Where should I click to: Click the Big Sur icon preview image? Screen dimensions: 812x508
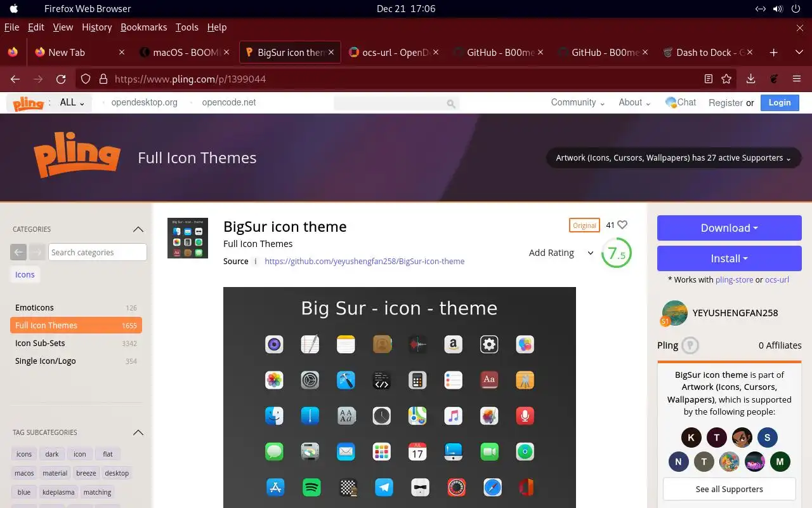click(x=400, y=398)
